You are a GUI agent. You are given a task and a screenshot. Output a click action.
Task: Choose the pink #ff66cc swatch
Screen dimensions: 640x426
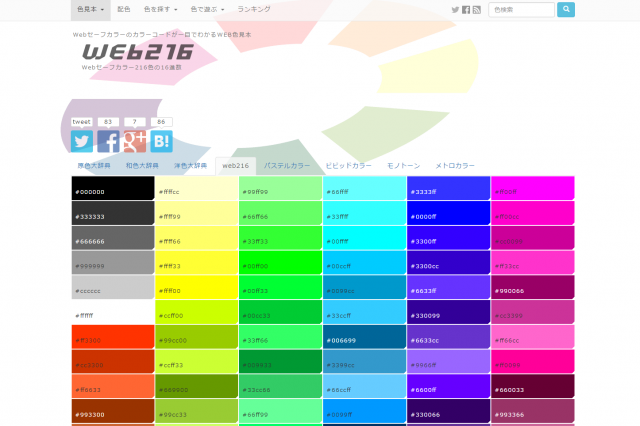(533, 337)
